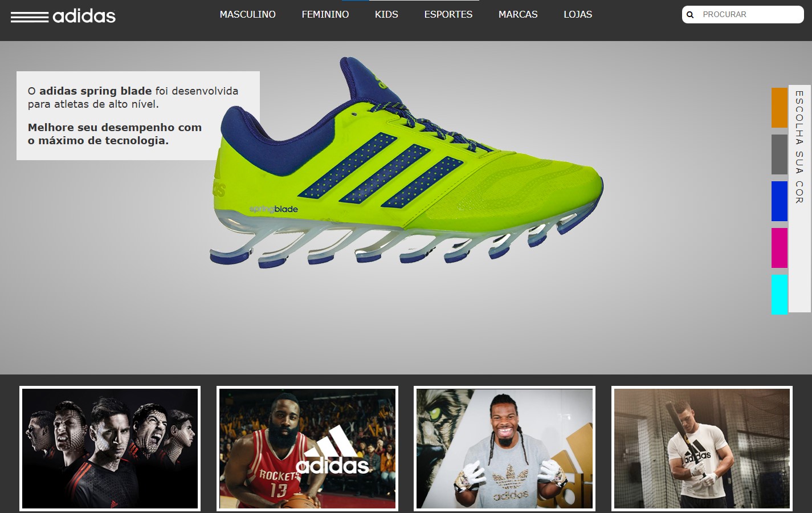Pick the blue color swatch
Viewport: 812px width, 513px height.
click(x=779, y=201)
